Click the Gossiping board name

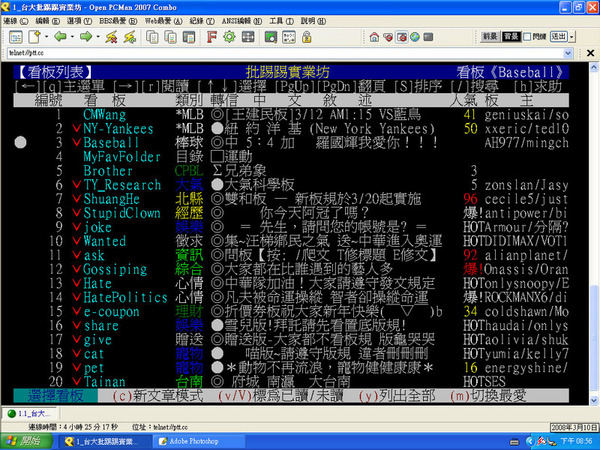point(115,269)
